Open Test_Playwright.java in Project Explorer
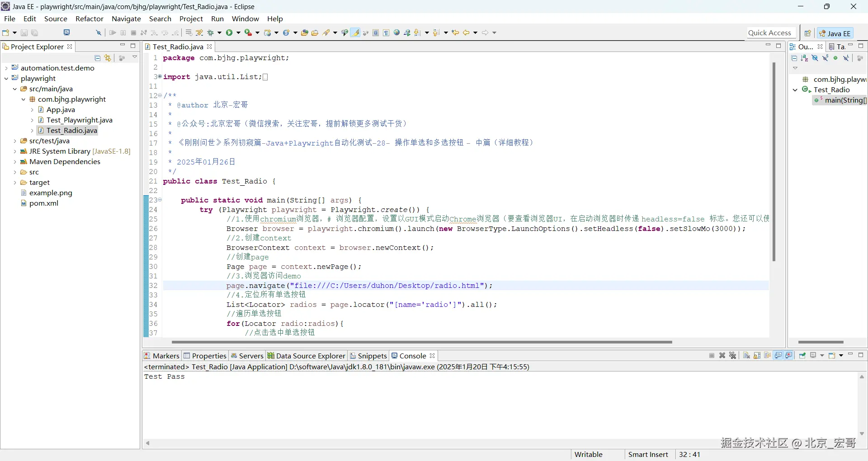This screenshot has width=868, height=461. pos(80,120)
